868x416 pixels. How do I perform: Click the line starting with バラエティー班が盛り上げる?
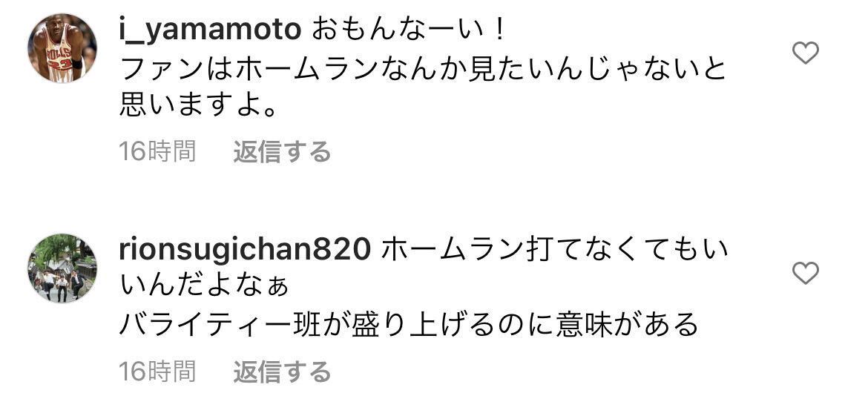click(x=409, y=325)
